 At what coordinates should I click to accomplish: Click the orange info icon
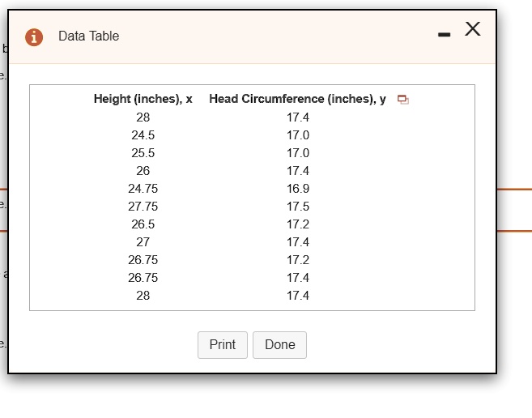pos(34,36)
